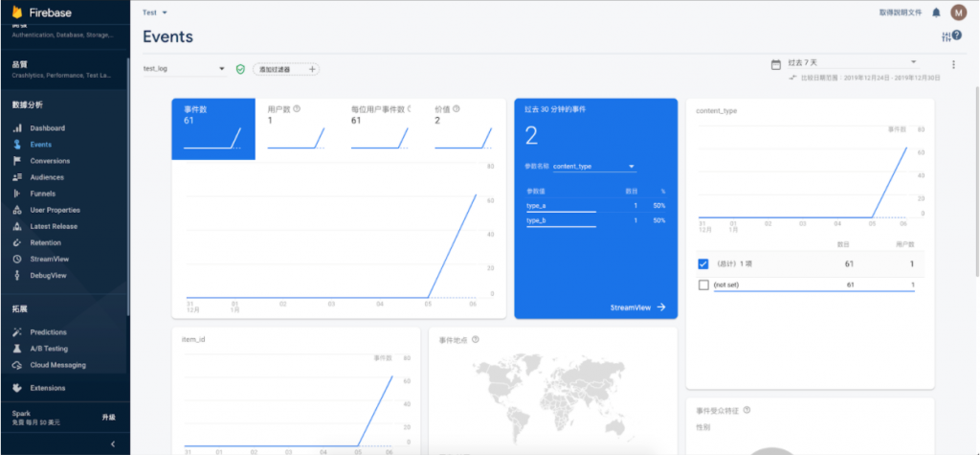This screenshot has height=455, width=980.
Task: Open the M user account avatar
Action: click(x=958, y=11)
